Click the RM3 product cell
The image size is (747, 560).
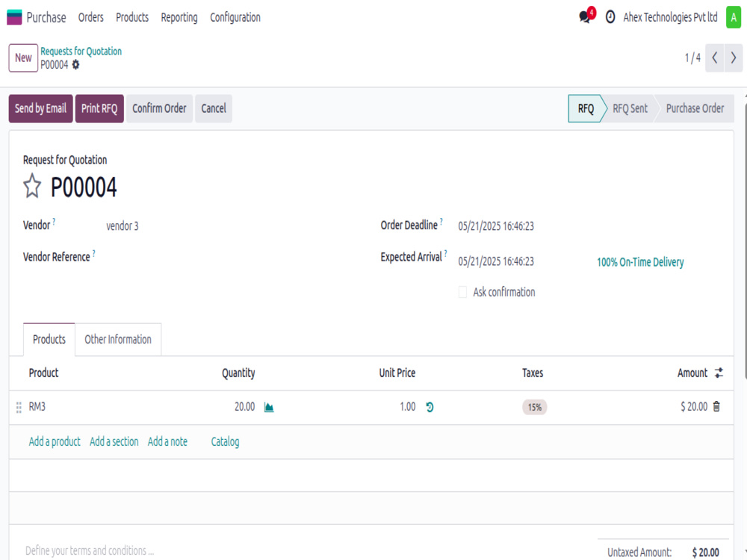click(37, 407)
